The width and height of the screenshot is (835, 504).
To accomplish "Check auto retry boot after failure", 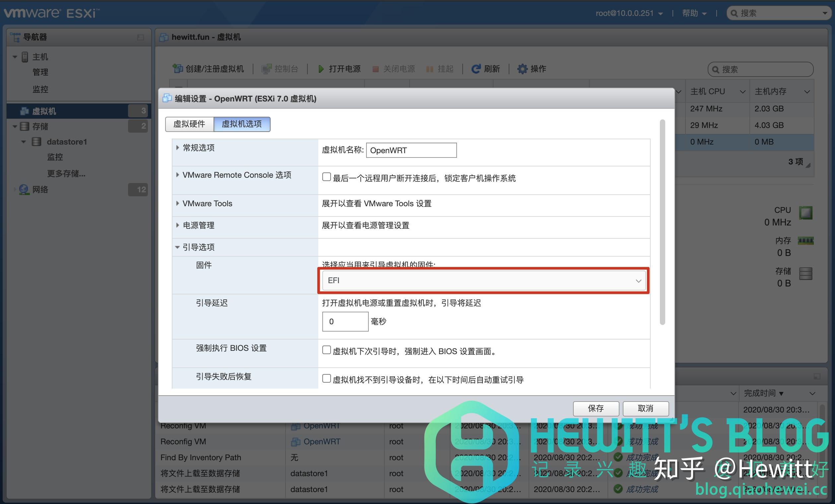I will coord(326,379).
